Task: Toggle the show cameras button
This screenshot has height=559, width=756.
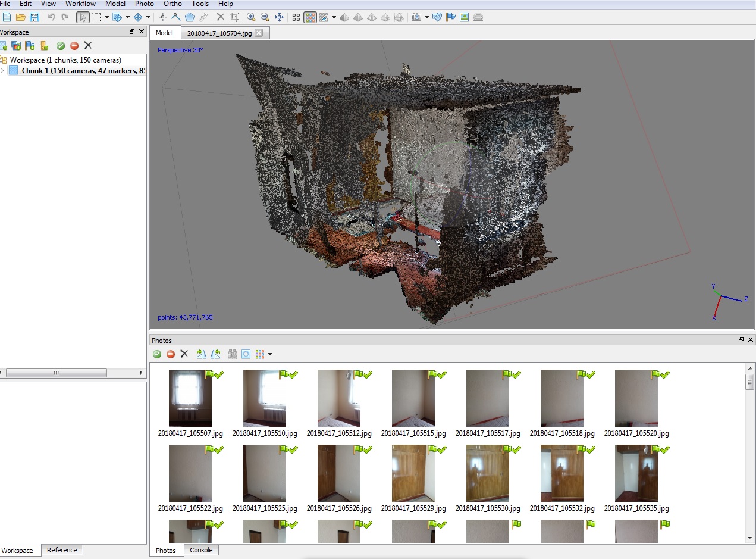Action: click(417, 17)
